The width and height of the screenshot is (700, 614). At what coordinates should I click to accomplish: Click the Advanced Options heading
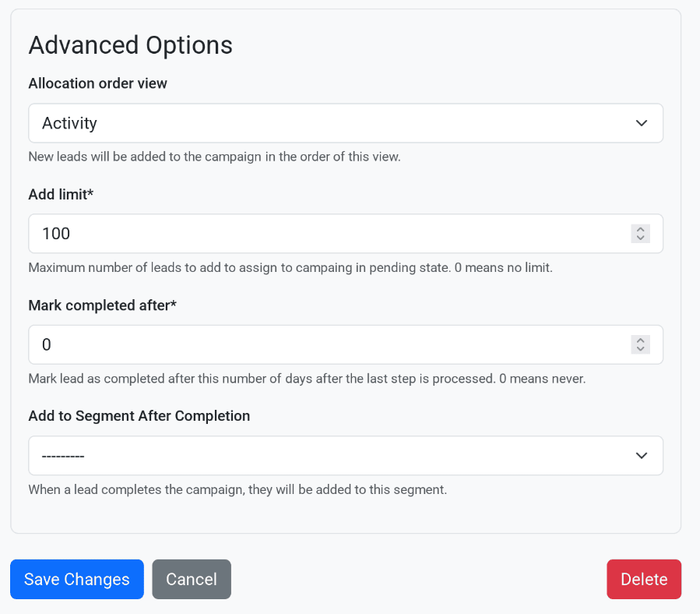(130, 45)
